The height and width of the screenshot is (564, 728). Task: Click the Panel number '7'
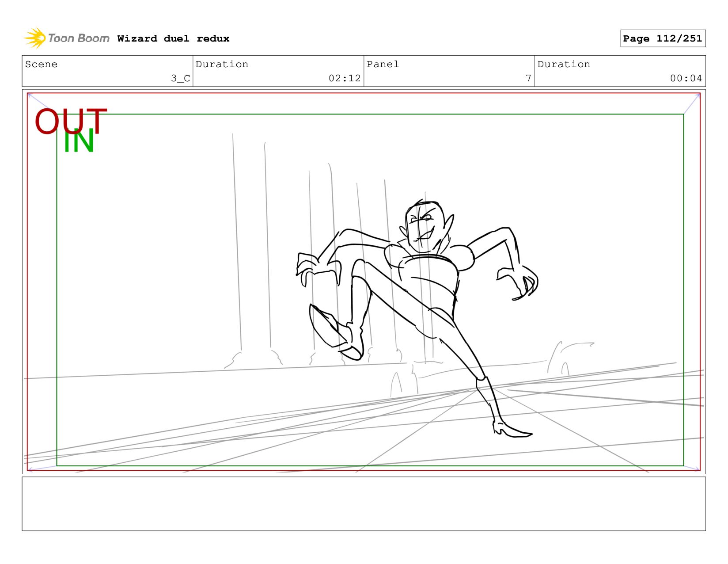(528, 78)
